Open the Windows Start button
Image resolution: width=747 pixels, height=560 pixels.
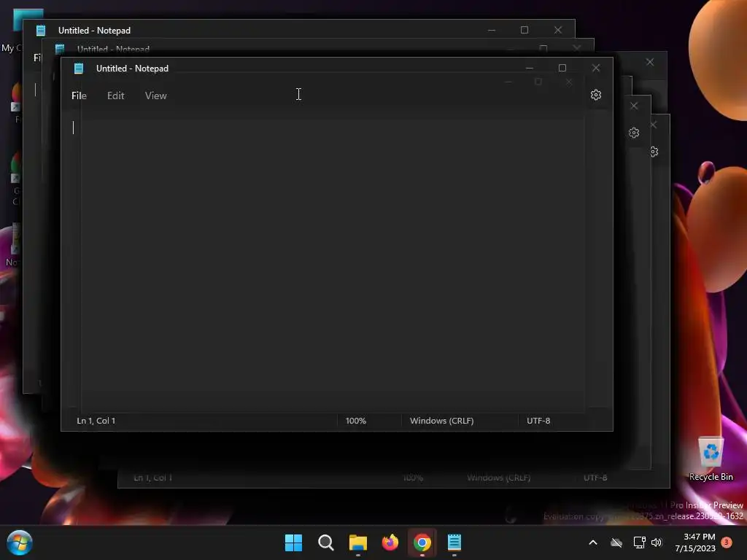click(293, 542)
